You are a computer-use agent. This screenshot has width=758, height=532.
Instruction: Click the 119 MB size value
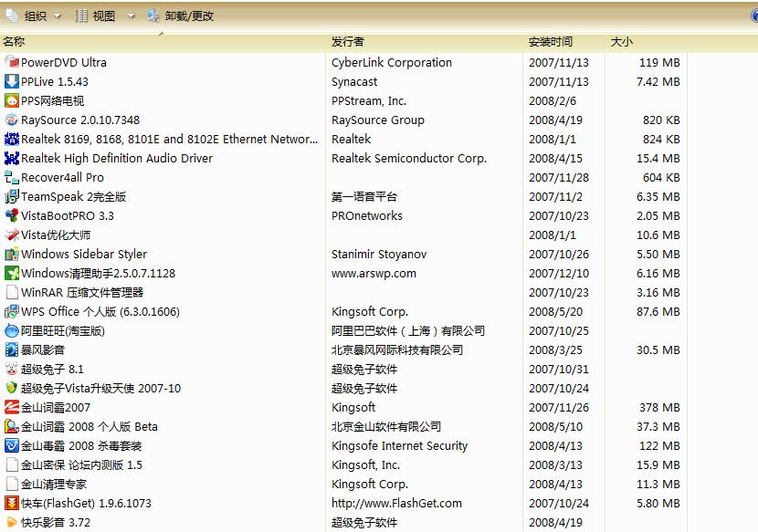click(659, 62)
